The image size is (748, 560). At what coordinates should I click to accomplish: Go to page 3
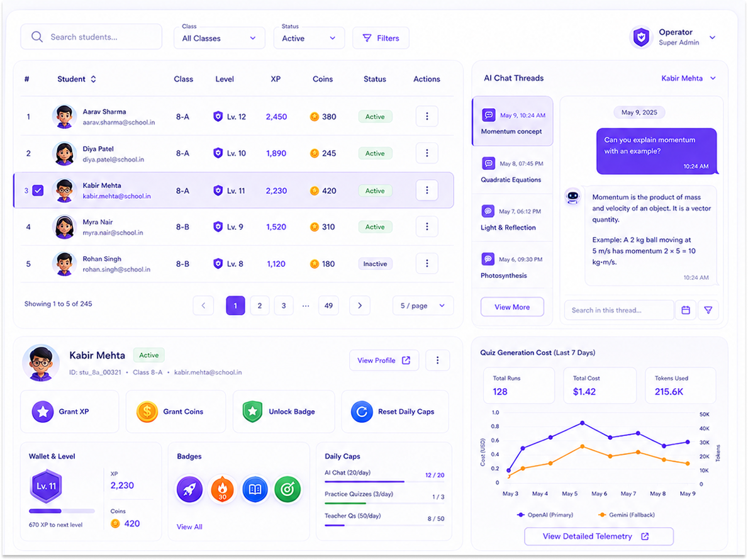point(283,306)
